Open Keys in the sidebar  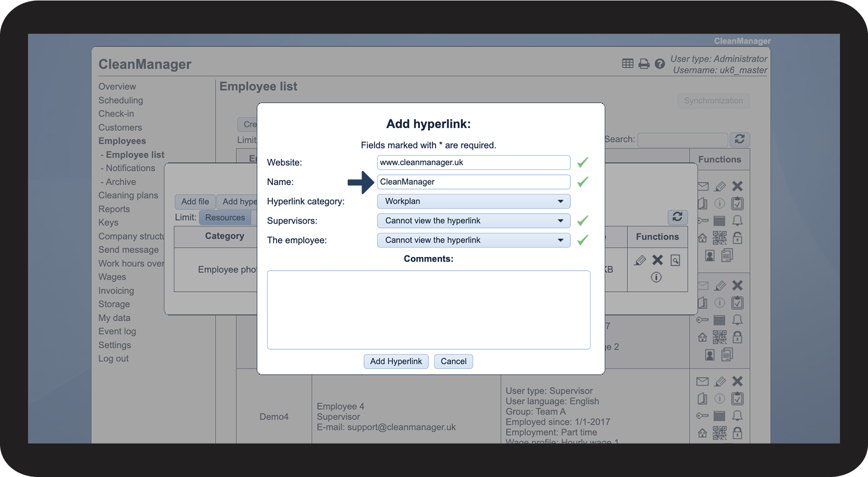click(108, 223)
